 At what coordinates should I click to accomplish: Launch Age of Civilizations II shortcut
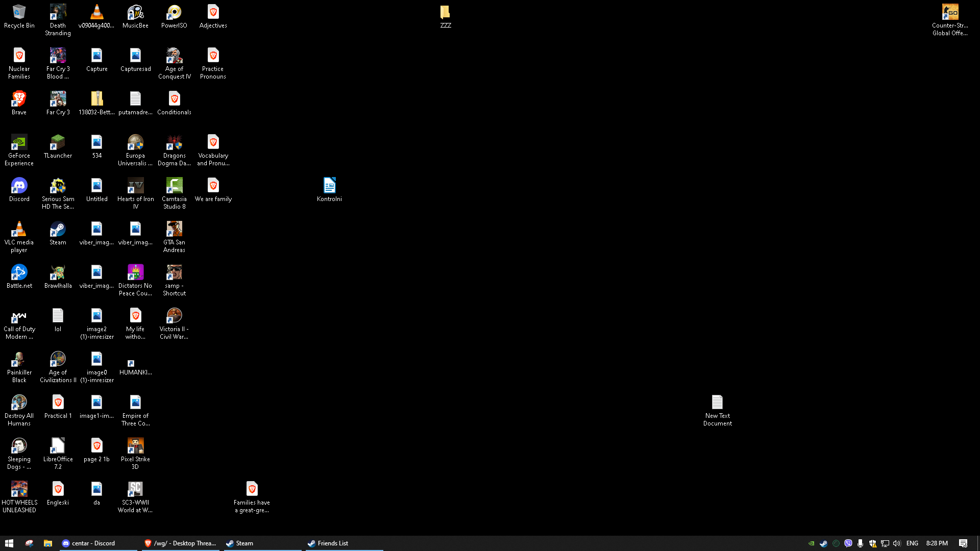pyautogui.click(x=58, y=367)
